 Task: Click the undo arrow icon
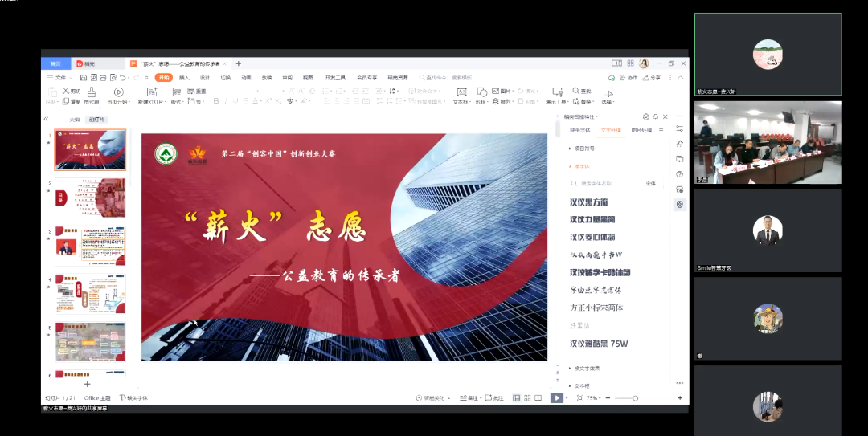point(123,78)
